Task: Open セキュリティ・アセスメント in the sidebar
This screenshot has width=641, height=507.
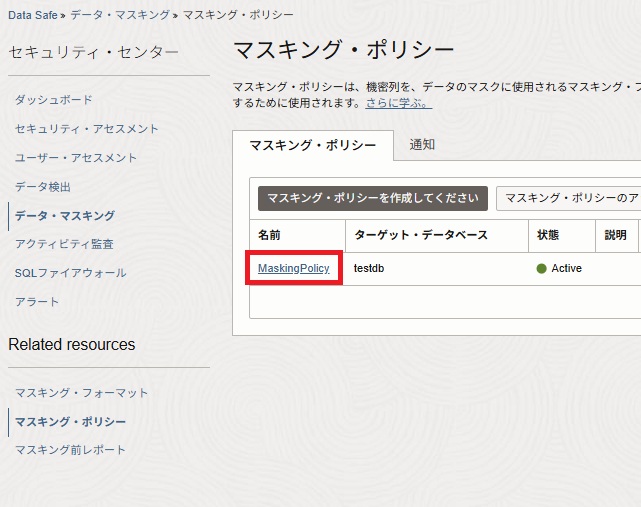Action: point(86,128)
